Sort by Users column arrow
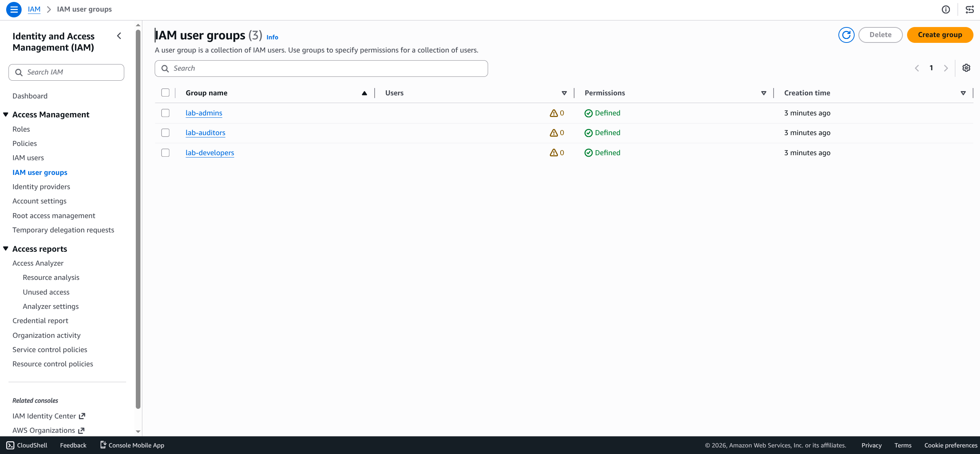 pos(564,93)
